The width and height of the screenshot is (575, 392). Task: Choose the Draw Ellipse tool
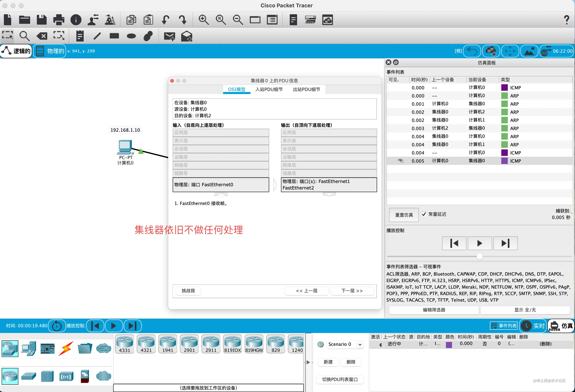(131, 36)
